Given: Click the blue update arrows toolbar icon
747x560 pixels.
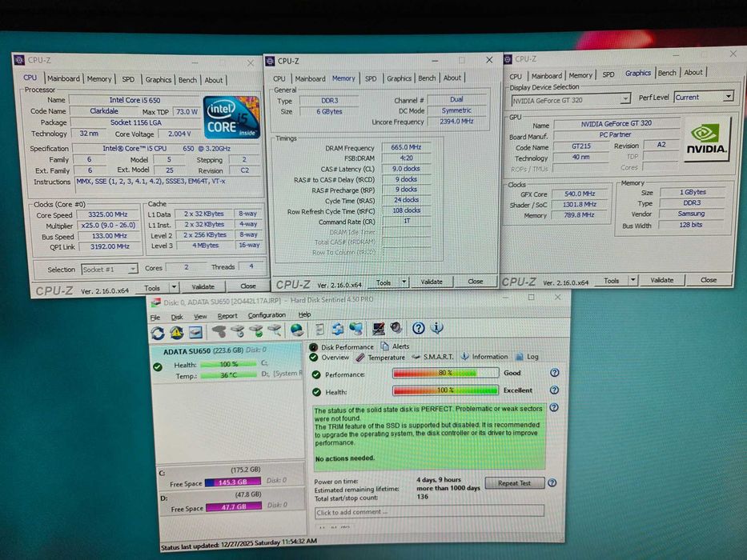Looking at the screenshot, I should coord(338,329).
